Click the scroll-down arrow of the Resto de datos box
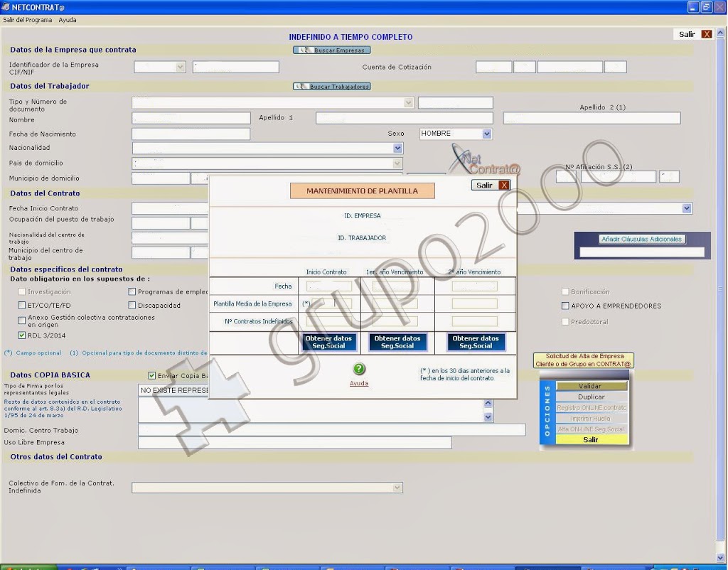Viewport: 728px width, 570px height. tap(488, 416)
